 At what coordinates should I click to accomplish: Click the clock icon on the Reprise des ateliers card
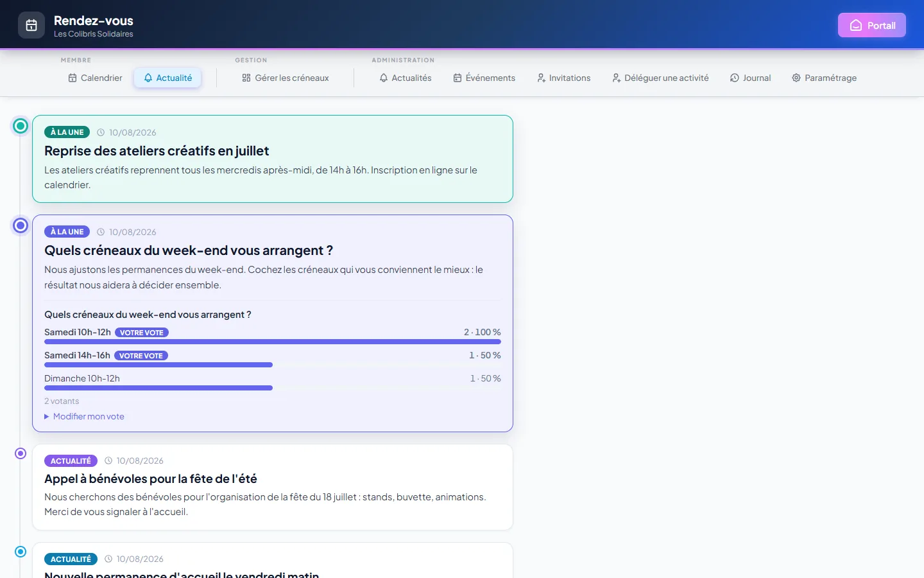tap(101, 132)
